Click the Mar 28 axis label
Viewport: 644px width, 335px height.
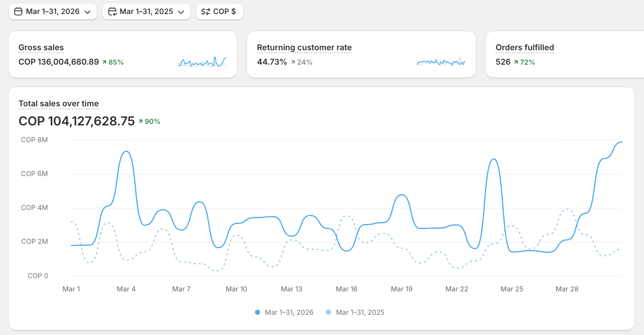pos(567,289)
